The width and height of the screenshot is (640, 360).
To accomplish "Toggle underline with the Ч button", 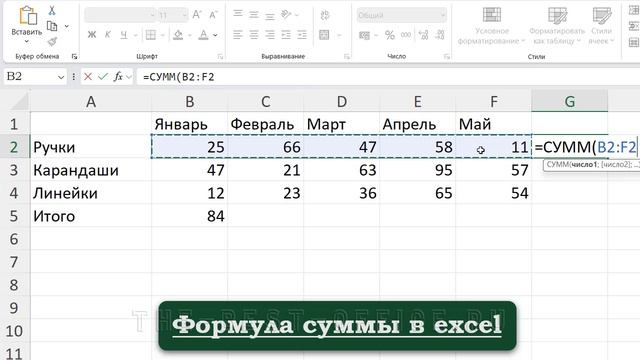I will coord(123,35).
